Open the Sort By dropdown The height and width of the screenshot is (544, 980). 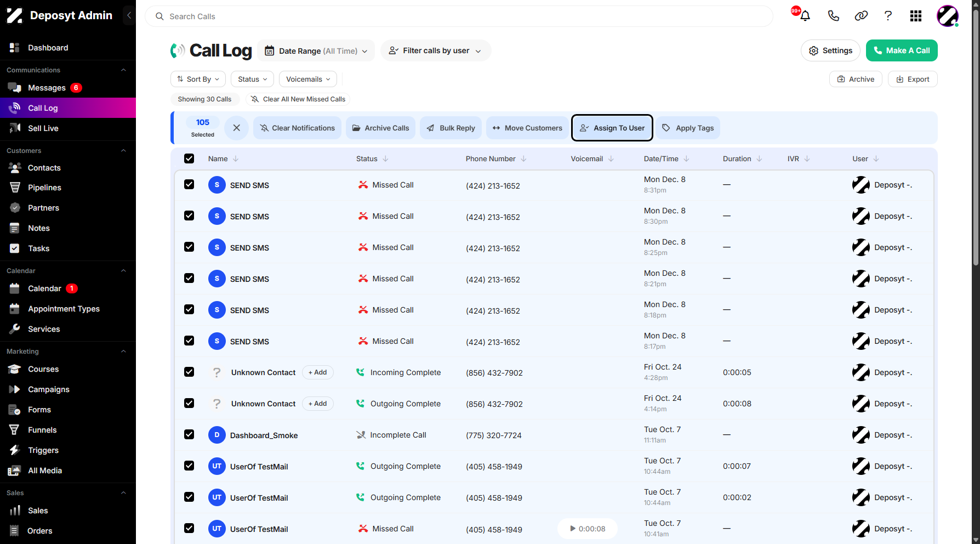coord(198,79)
